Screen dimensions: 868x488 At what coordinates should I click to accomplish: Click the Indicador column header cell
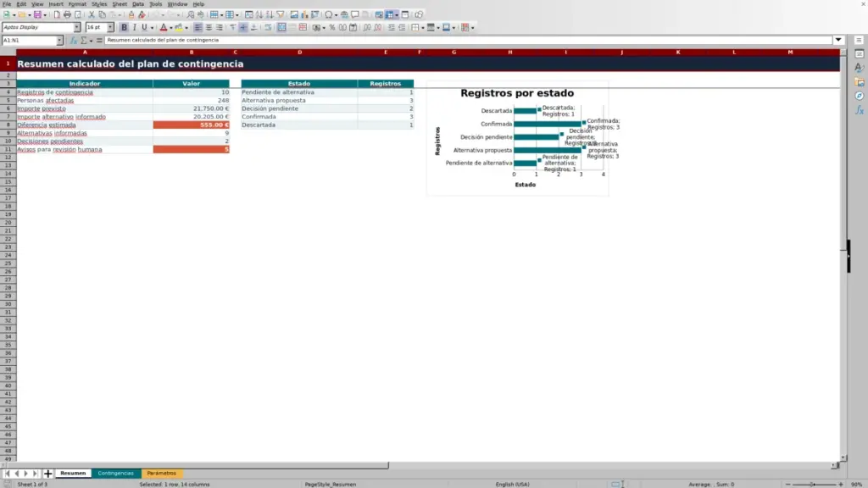click(x=85, y=84)
